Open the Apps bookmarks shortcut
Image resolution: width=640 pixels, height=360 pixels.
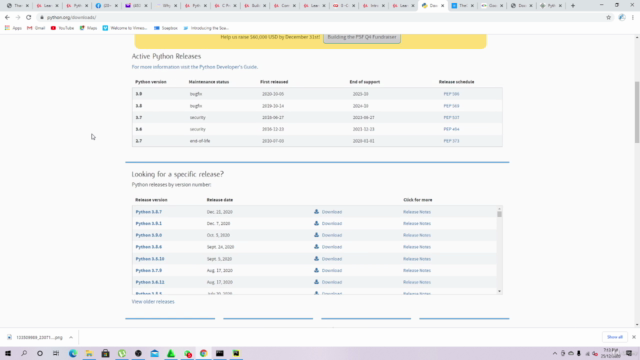pos(13,28)
